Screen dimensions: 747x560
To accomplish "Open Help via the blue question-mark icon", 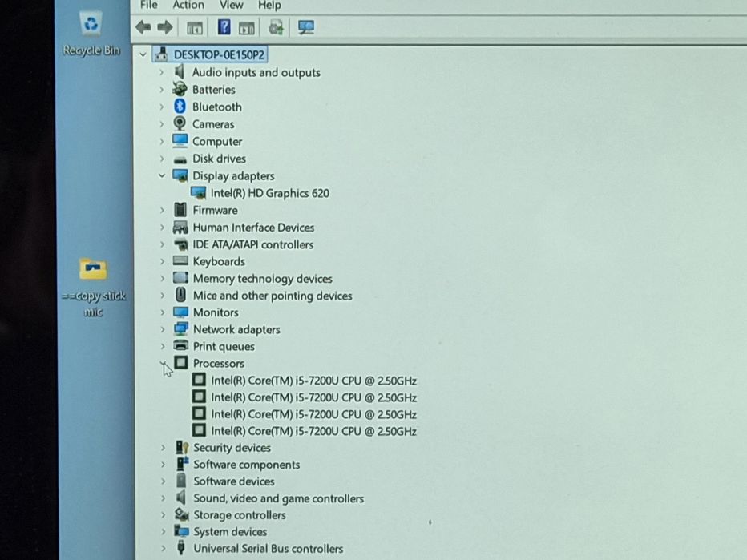I will pyautogui.click(x=224, y=26).
